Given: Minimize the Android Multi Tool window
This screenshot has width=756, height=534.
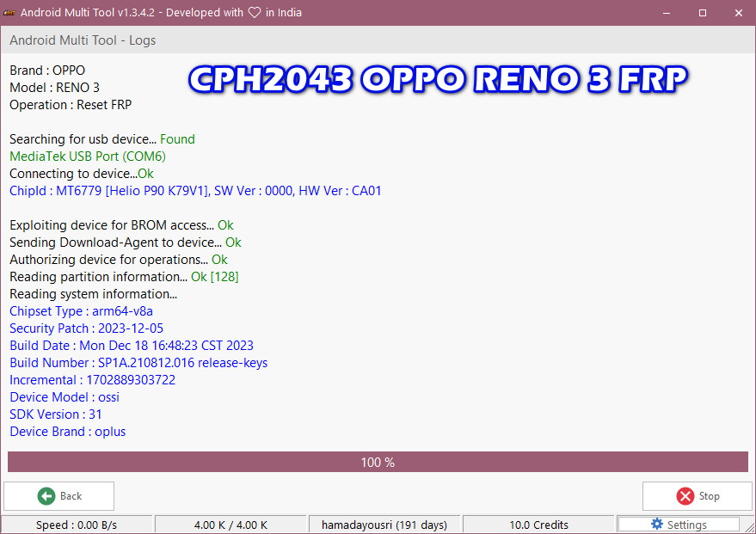Looking at the screenshot, I should 667,13.
